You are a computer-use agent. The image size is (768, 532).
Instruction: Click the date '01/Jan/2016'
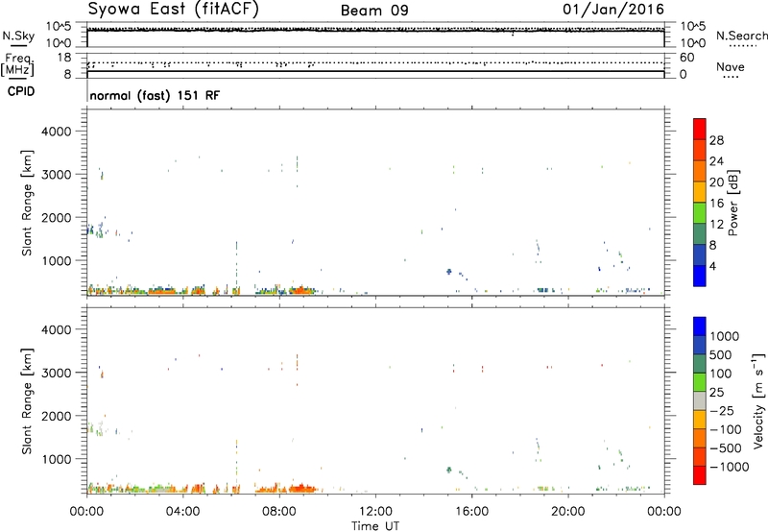click(x=613, y=10)
